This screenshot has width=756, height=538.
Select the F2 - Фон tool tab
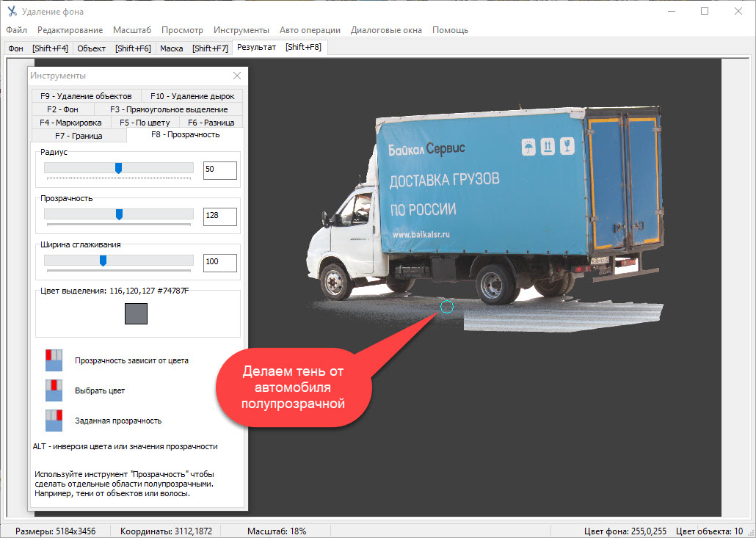(x=62, y=109)
